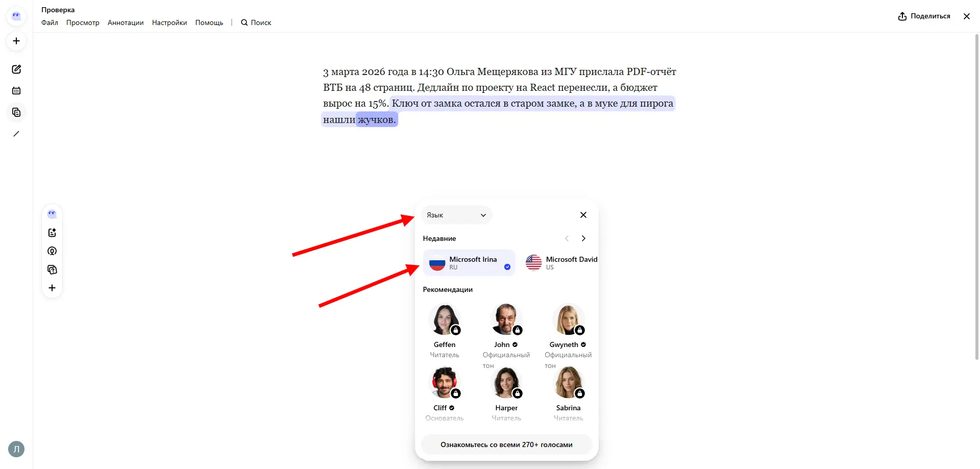Click the Поделиться share button

coord(924,16)
